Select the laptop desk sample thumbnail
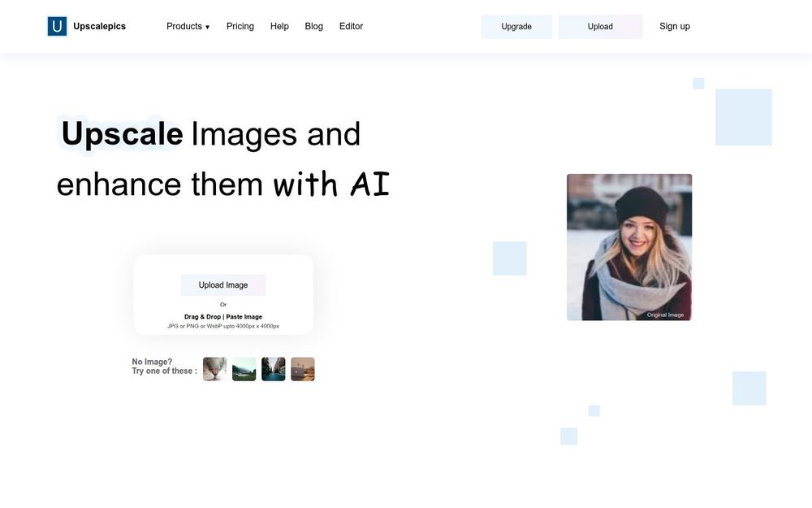 pos(302,368)
